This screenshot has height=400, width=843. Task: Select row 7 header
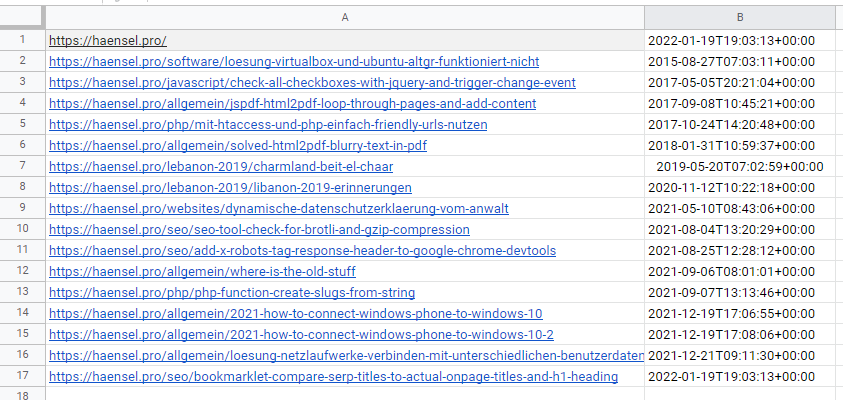click(22, 166)
